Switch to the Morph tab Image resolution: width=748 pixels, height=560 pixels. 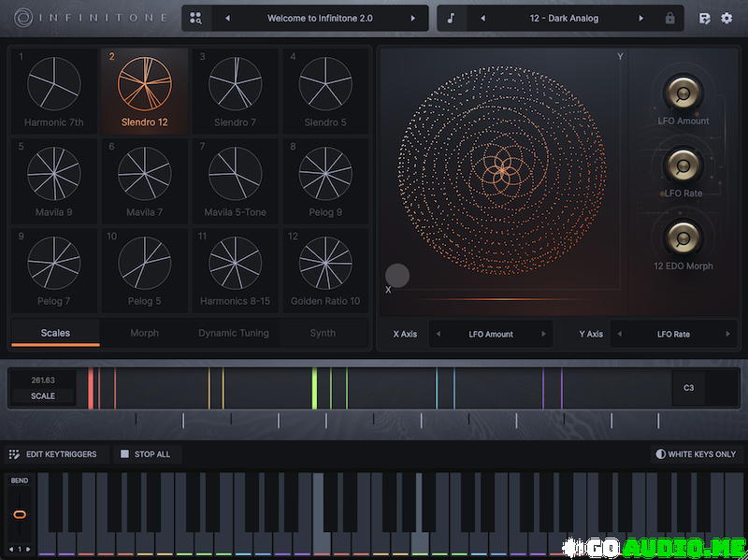pos(145,333)
